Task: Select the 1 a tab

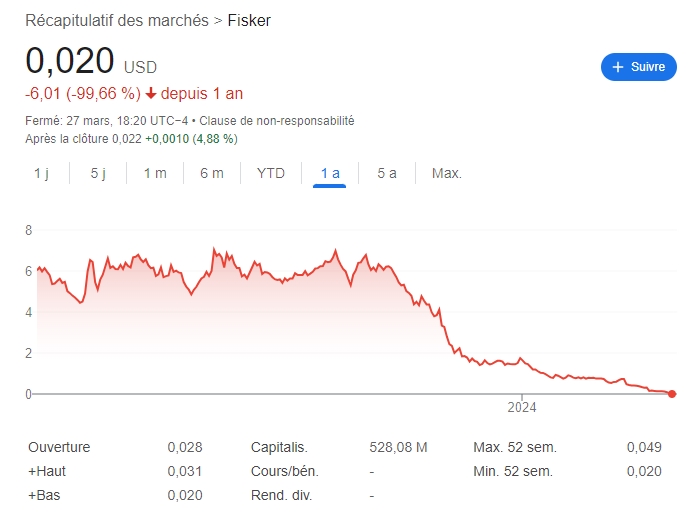Action: coord(330,173)
